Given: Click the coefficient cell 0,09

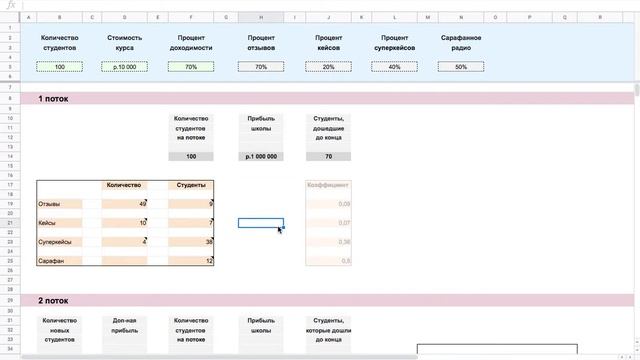Looking at the screenshot, I should 328,204.
